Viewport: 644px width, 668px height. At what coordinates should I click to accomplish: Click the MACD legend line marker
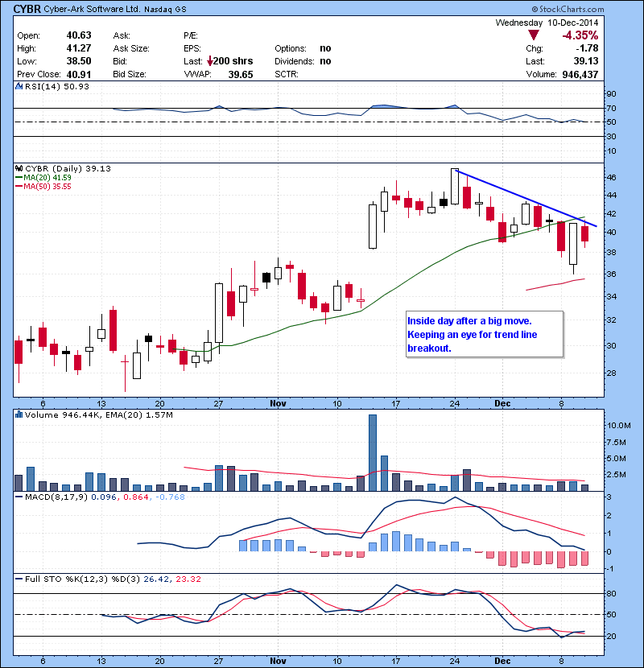click(x=19, y=497)
